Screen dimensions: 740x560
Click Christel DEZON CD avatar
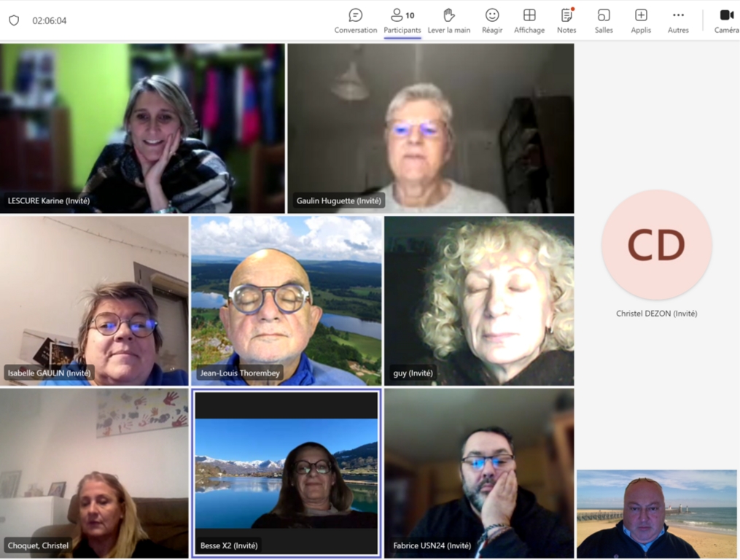pos(656,245)
